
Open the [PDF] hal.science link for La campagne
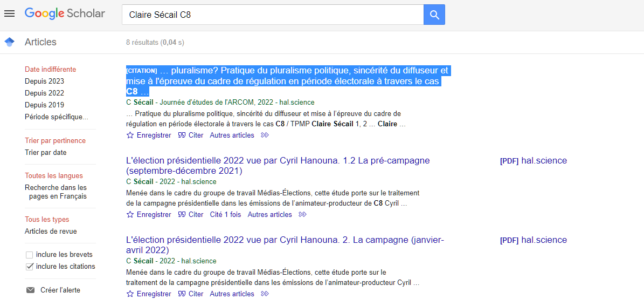point(534,240)
